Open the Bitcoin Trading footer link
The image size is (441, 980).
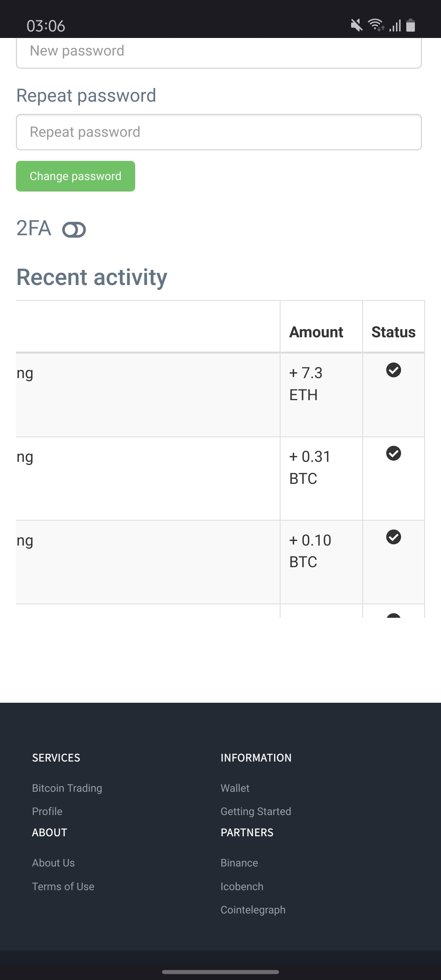tap(67, 788)
